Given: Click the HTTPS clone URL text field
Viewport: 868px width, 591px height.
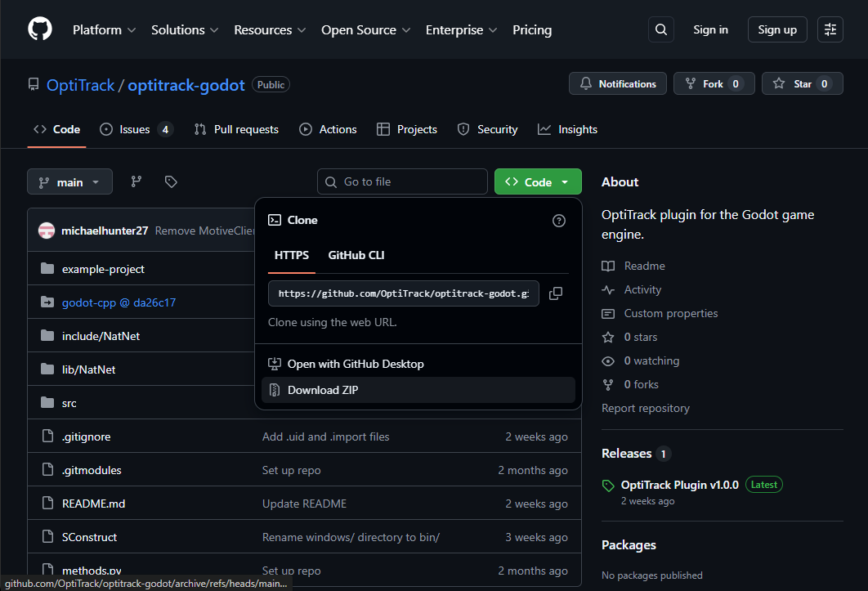Looking at the screenshot, I should pos(404,293).
